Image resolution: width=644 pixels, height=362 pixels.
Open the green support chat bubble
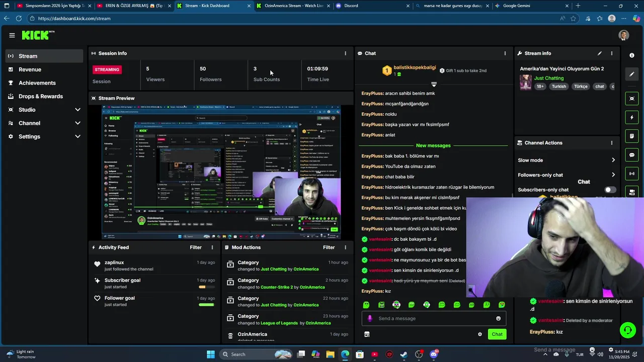click(627, 330)
